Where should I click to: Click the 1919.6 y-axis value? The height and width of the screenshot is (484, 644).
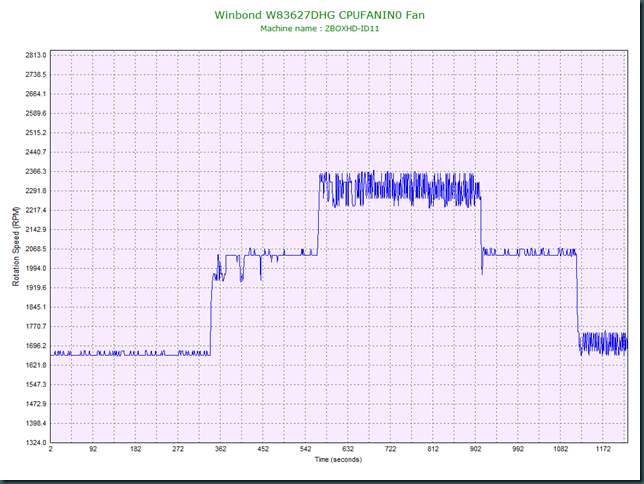36,288
